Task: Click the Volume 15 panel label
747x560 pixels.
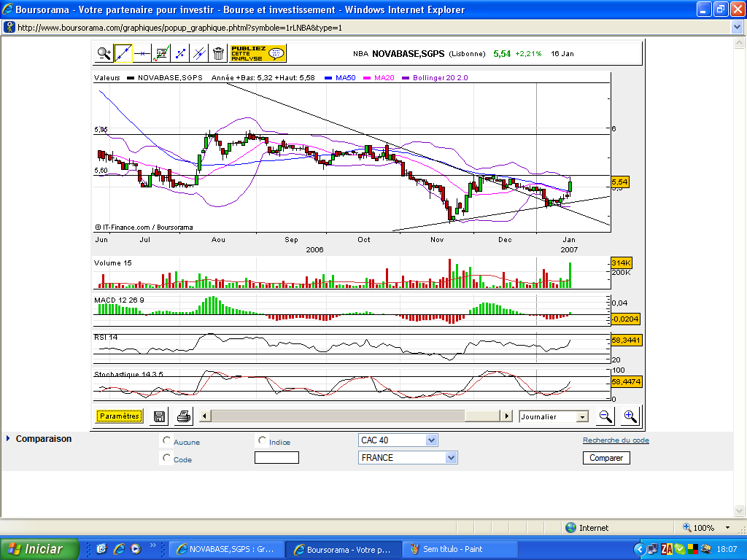Action: 113,262
